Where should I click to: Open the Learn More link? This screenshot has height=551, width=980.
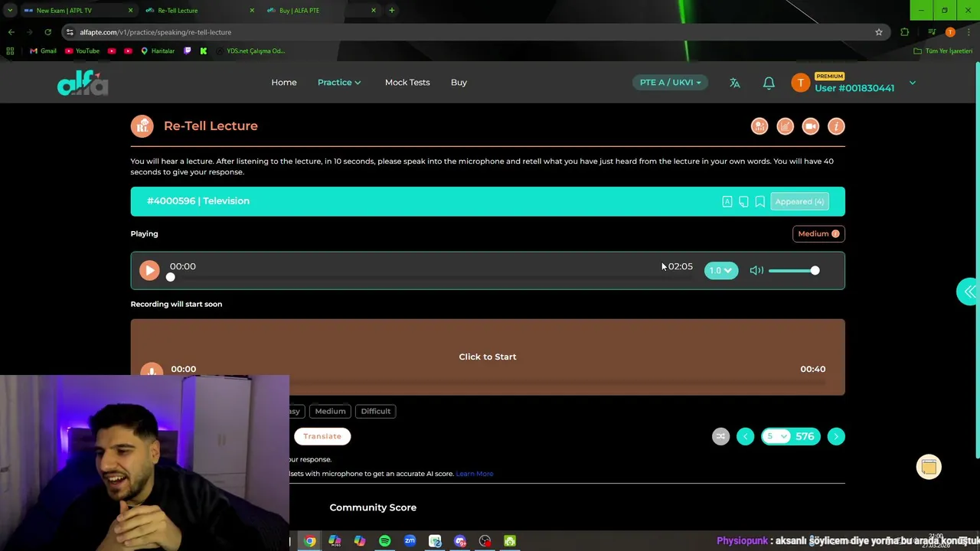tap(475, 474)
